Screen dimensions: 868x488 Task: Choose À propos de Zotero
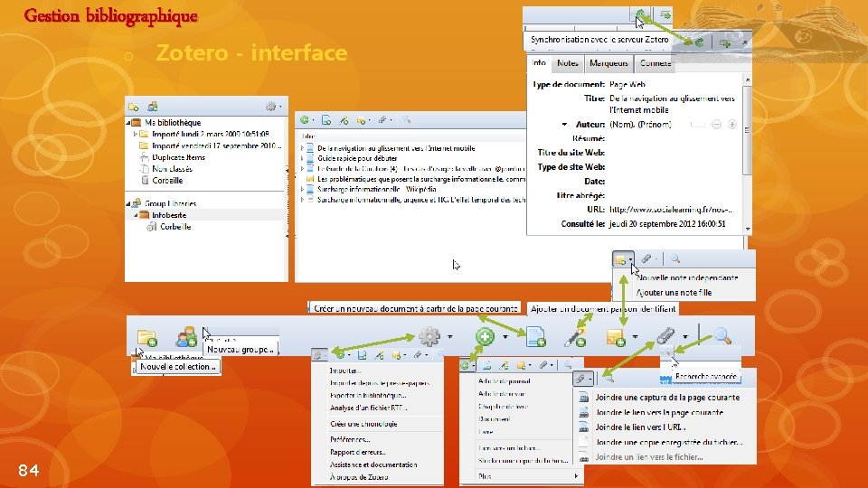tap(359, 477)
